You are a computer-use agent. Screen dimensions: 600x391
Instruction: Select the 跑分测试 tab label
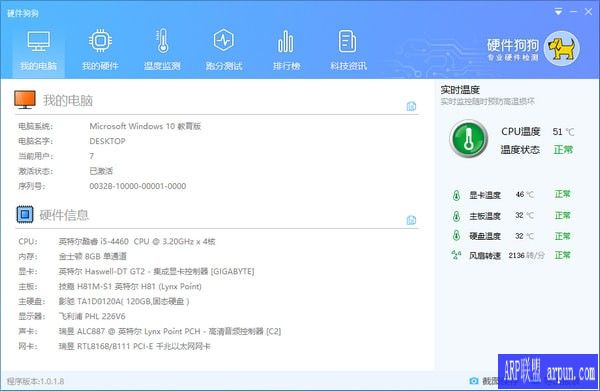pos(224,66)
